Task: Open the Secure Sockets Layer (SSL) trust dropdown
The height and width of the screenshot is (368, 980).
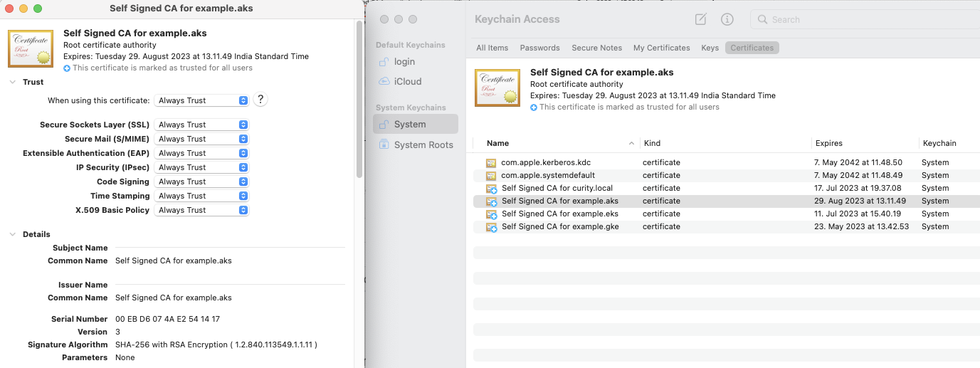Action: [202, 125]
